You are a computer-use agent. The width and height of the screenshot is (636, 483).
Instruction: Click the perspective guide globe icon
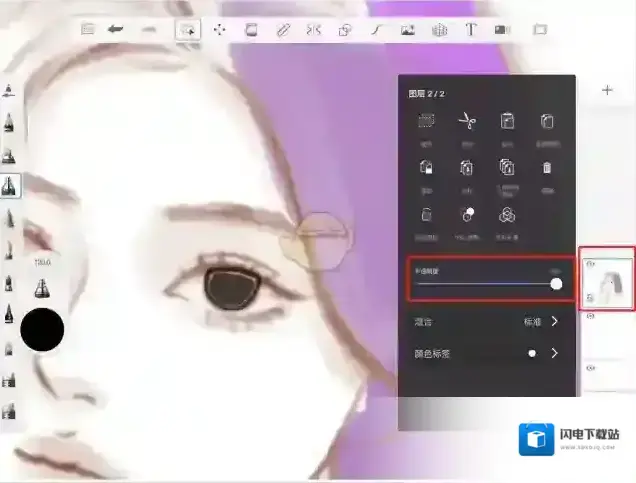(x=439, y=30)
